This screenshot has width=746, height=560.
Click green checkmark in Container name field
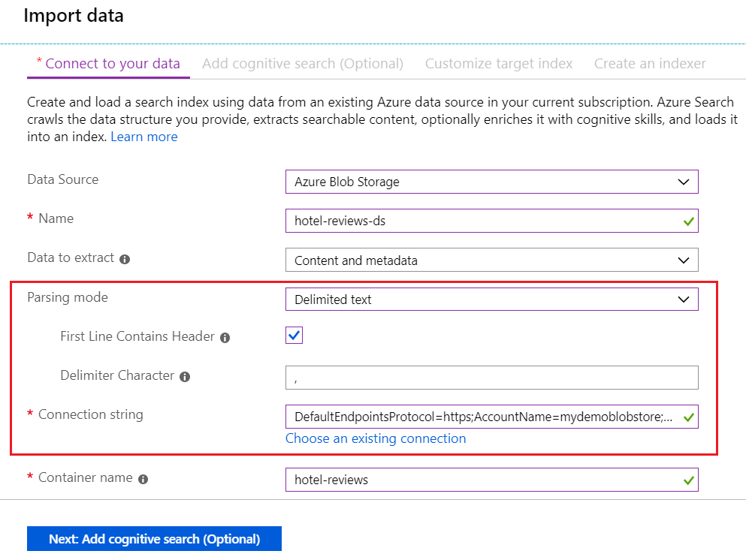[689, 480]
